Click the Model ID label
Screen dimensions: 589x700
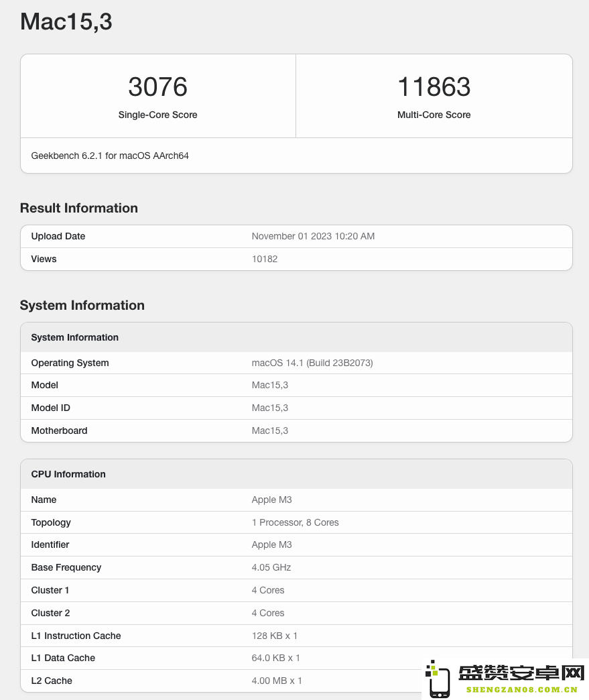[50, 408]
